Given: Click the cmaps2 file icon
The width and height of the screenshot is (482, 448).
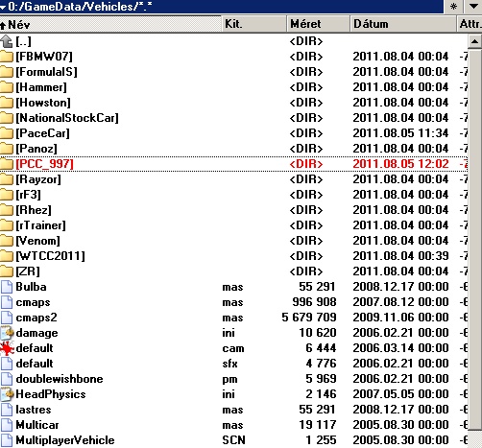Looking at the screenshot, I should (7, 318).
